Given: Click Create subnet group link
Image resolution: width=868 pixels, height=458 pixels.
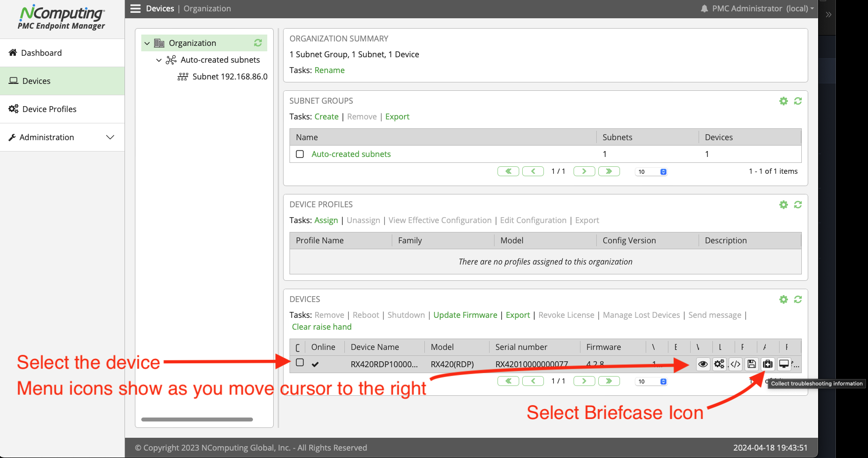Looking at the screenshot, I should [327, 116].
